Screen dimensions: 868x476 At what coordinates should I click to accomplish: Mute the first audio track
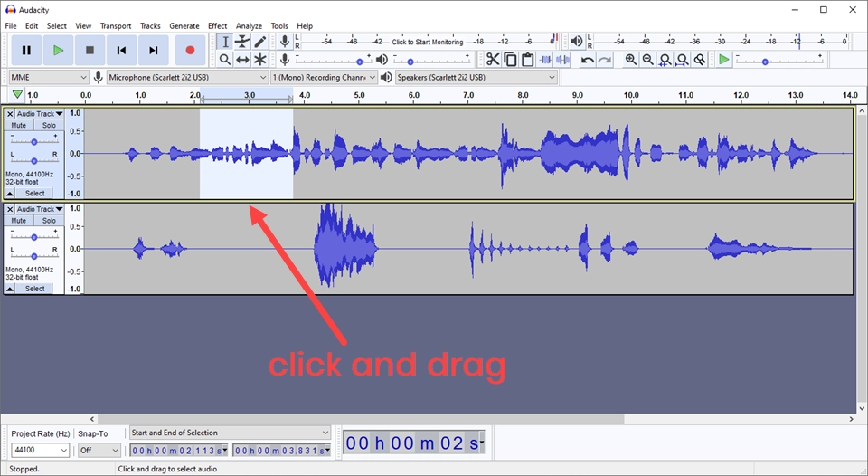(19, 126)
